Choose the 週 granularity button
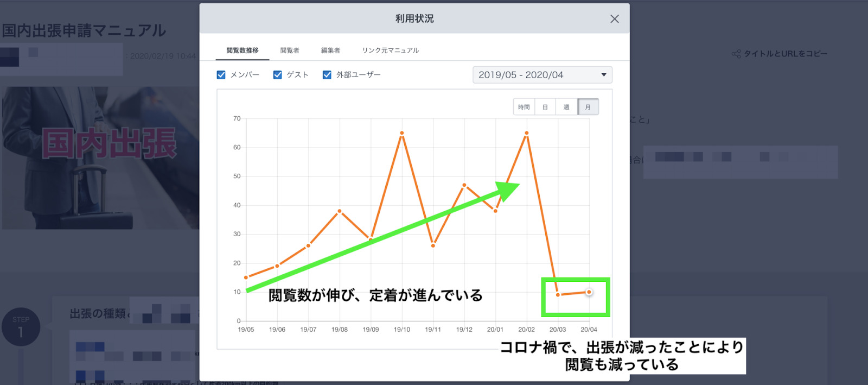Screen dimensions: 868x385 click(566, 107)
